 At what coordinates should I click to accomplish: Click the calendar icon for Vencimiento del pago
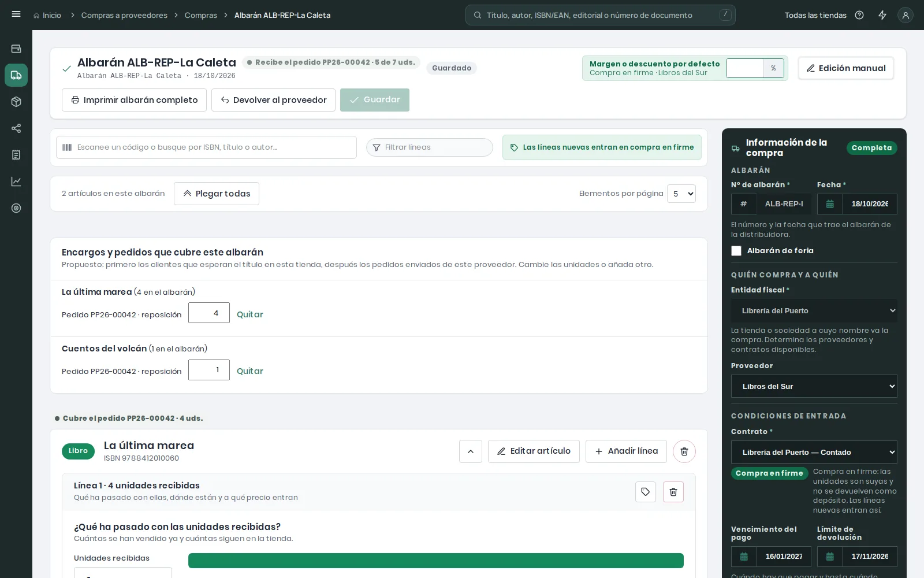pos(744,557)
